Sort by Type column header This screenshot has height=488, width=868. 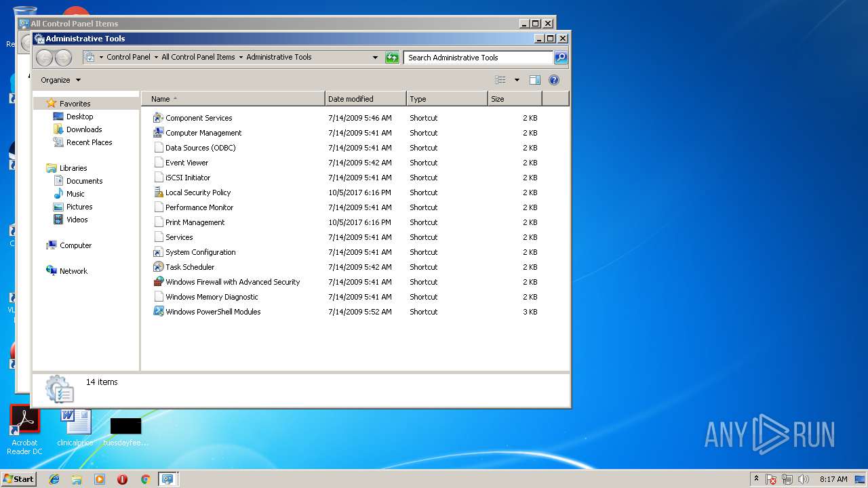click(447, 99)
